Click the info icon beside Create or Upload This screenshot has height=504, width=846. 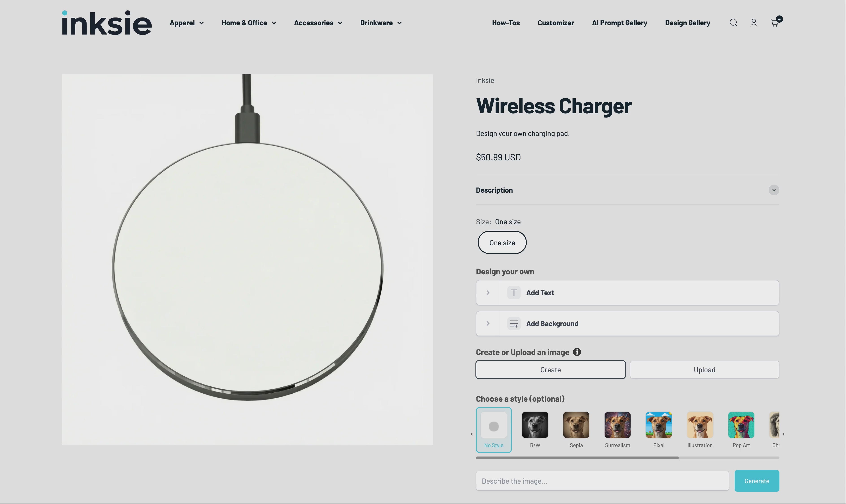point(577,352)
